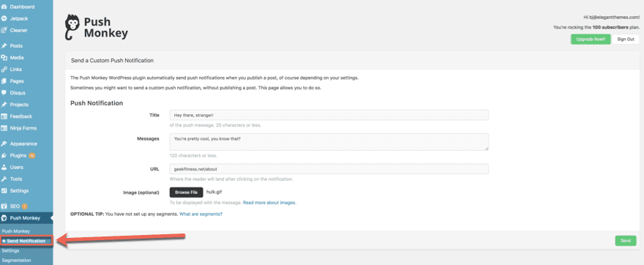Viewport: 644px width, 265px height.
Task: Click the Push Monkey monkey logo
Action: [72, 28]
